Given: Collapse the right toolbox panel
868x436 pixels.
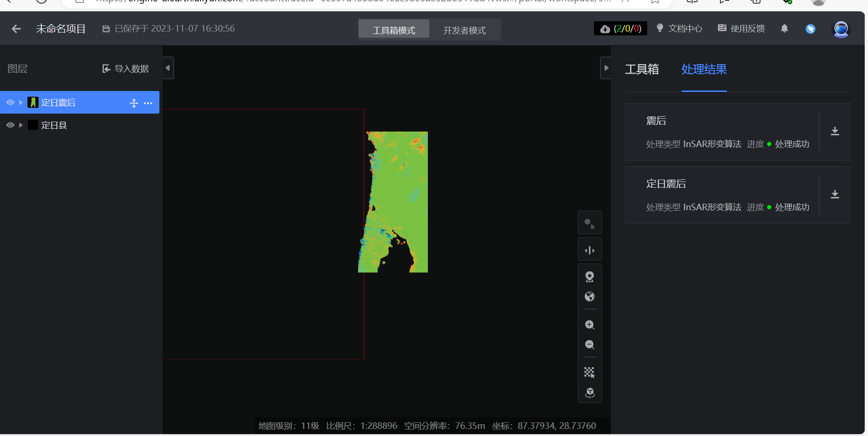Looking at the screenshot, I should click(x=606, y=68).
